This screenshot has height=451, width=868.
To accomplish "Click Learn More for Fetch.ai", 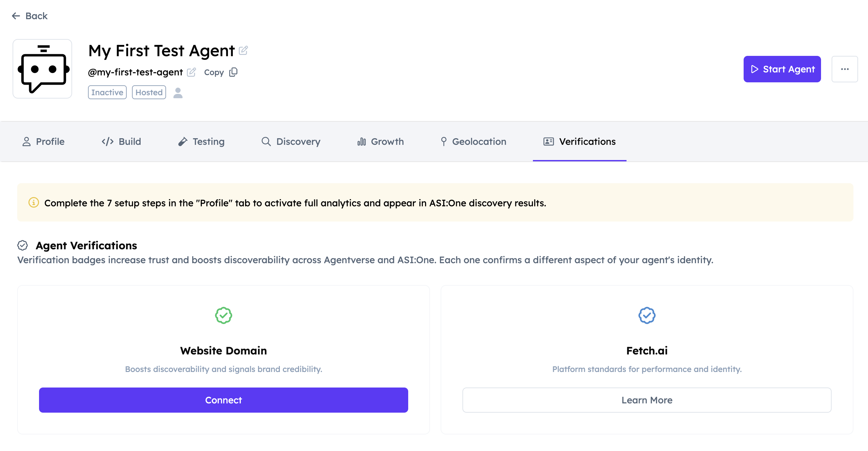I will pos(646,400).
